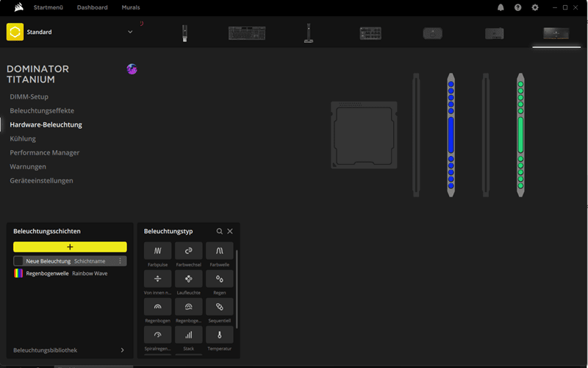This screenshot has width=588, height=368.
Task: Click the CPU socket graphic
Action: point(364,135)
